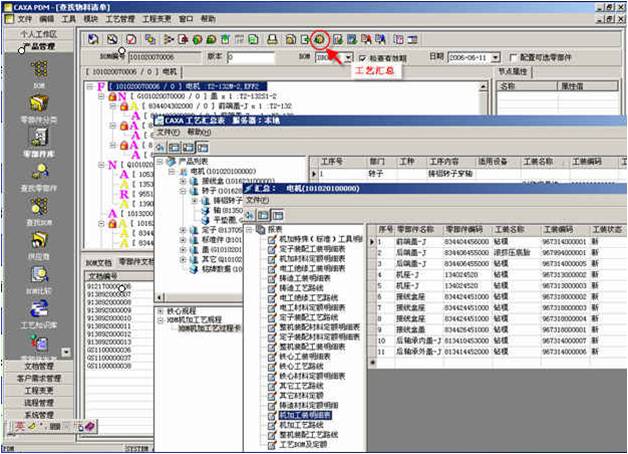The height and width of the screenshot is (454, 628).
Task: Expand the 定子 node in 产品列表 tree
Action: 183,230
